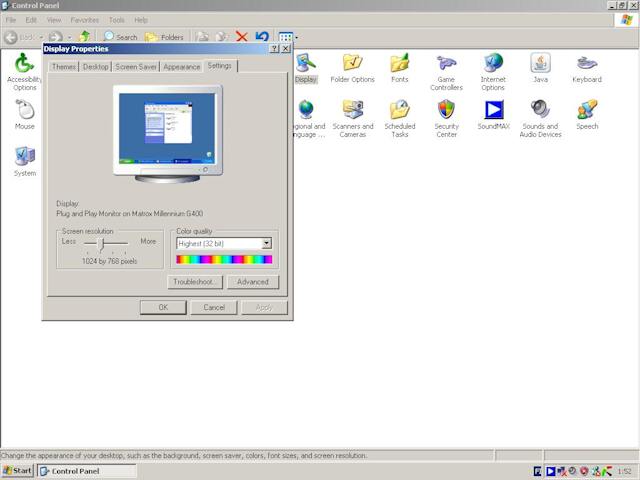Switch to the Screen Saver tab
Screen dimensions: 640x480
[136, 67]
